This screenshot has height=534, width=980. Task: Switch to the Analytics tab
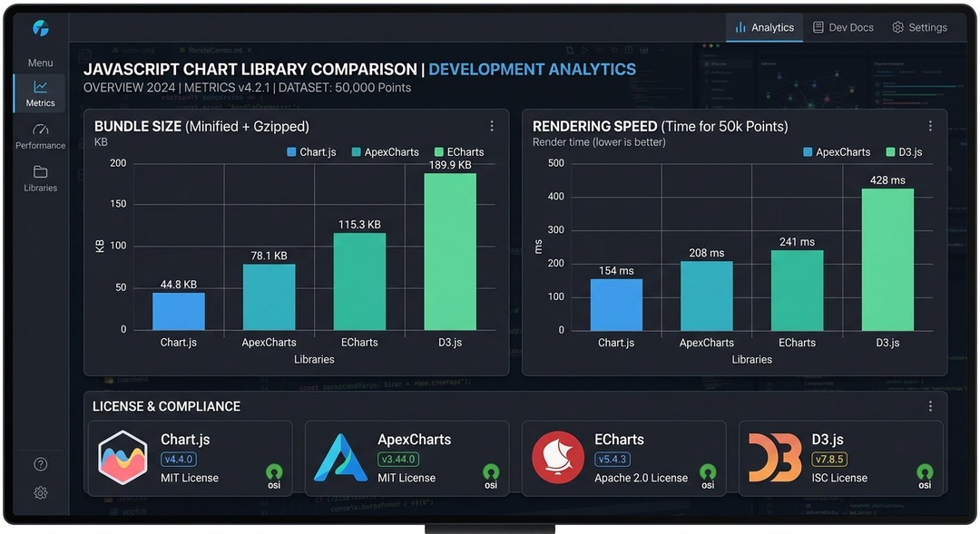[x=764, y=27]
